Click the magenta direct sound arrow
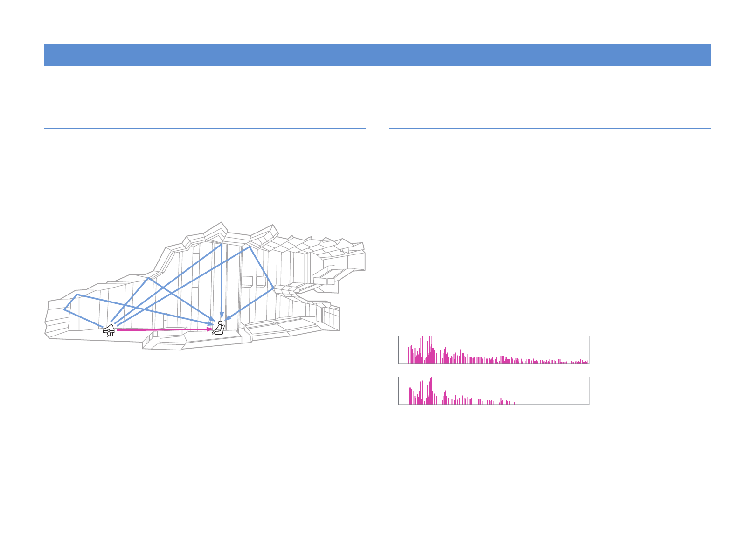This screenshot has width=756, height=535. pos(164,329)
